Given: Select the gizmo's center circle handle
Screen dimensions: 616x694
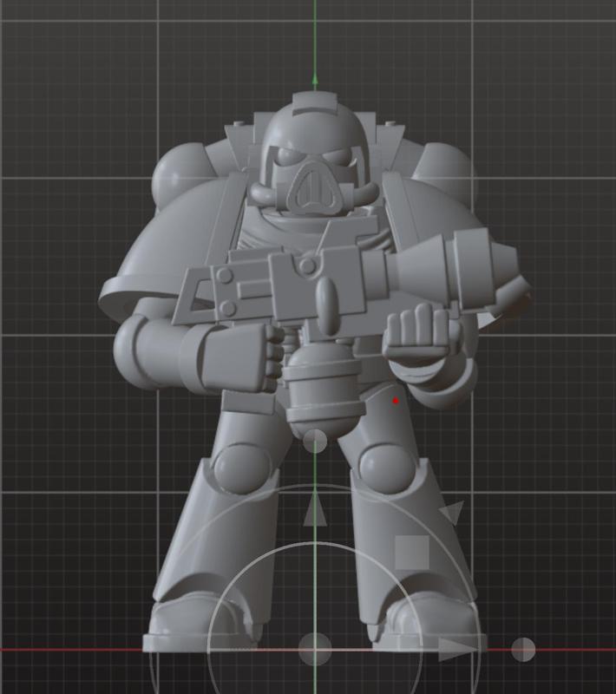Looking at the screenshot, I should pos(315,649).
